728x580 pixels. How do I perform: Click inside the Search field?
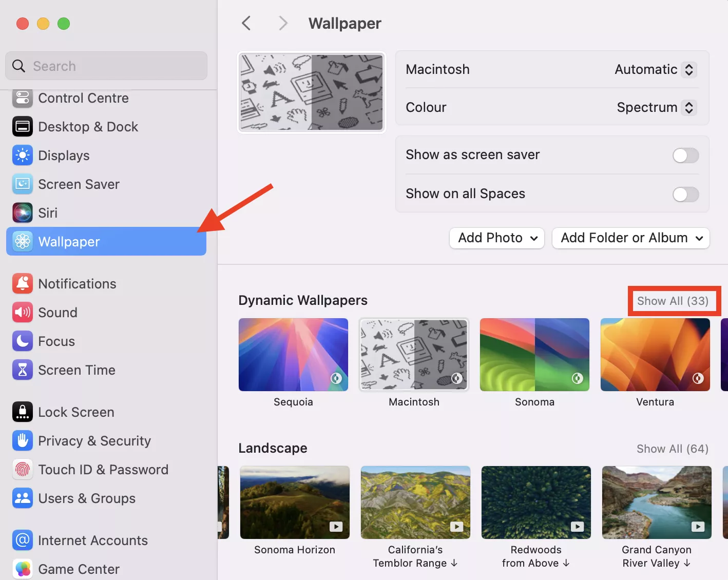pyautogui.click(x=106, y=66)
